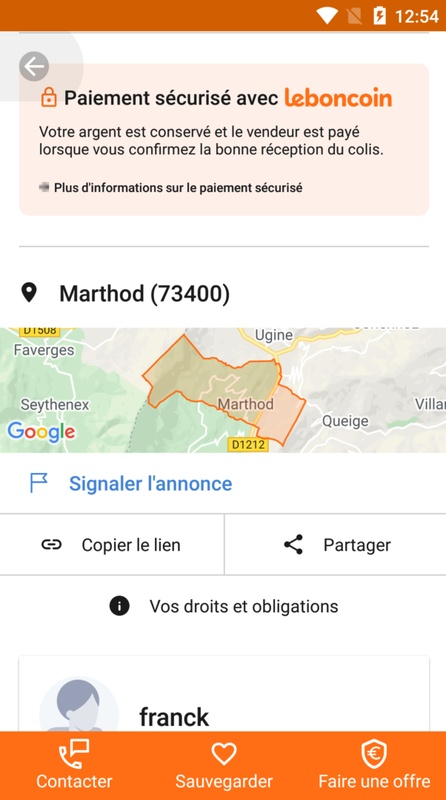The height and width of the screenshot is (800, 446).
Task: Tap the heart icon to save the ad
Action: (x=224, y=753)
